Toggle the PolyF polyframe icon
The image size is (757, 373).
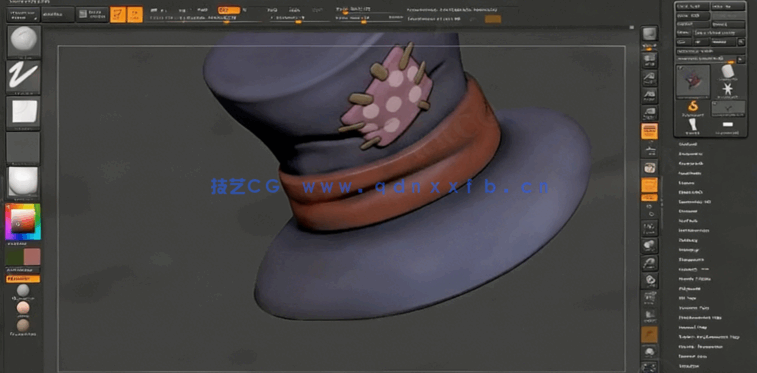(649, 298)
